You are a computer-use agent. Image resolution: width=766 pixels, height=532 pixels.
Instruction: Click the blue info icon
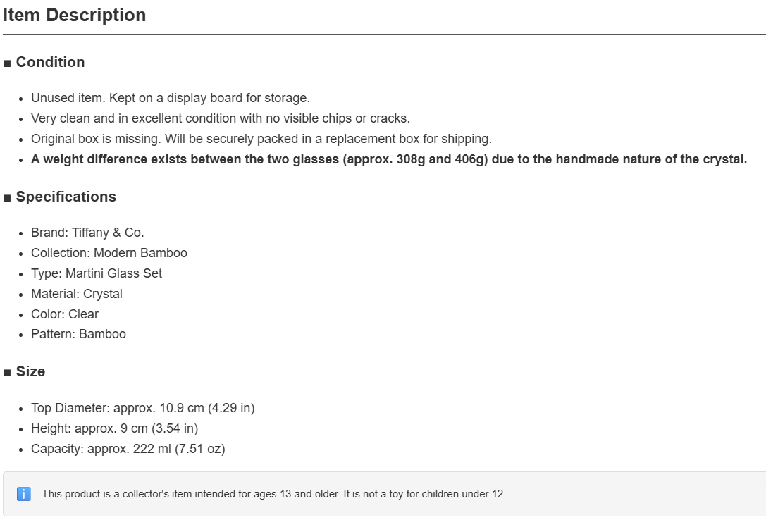[x=23, y=494]
